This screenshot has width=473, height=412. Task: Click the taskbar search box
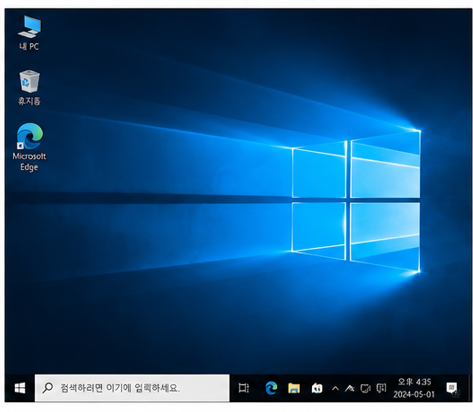tap(132, 388)
